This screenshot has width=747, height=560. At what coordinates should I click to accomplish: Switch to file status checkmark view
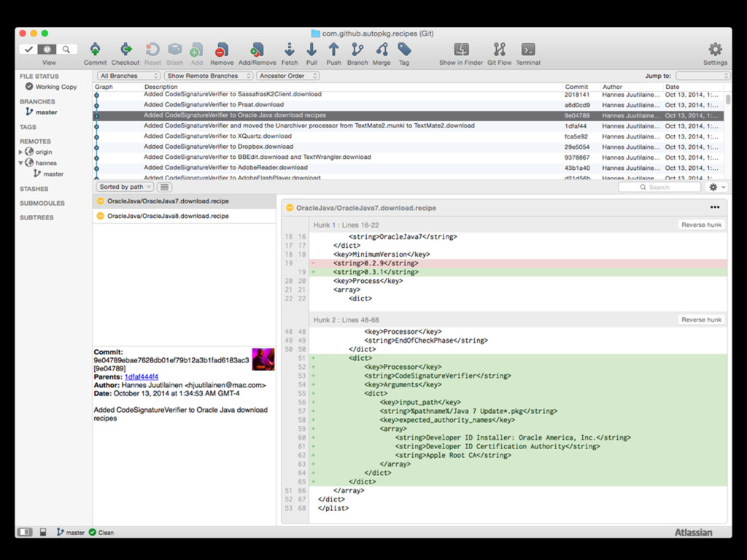point(29,50)
